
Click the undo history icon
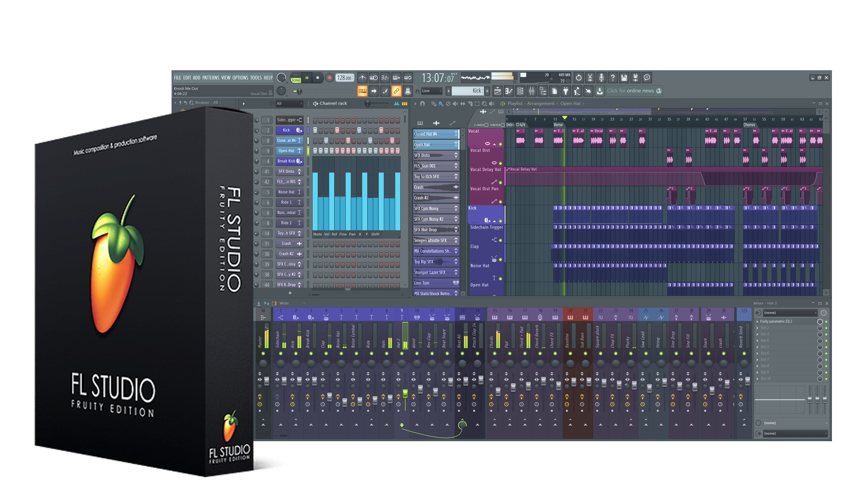[x=578, y=78]
